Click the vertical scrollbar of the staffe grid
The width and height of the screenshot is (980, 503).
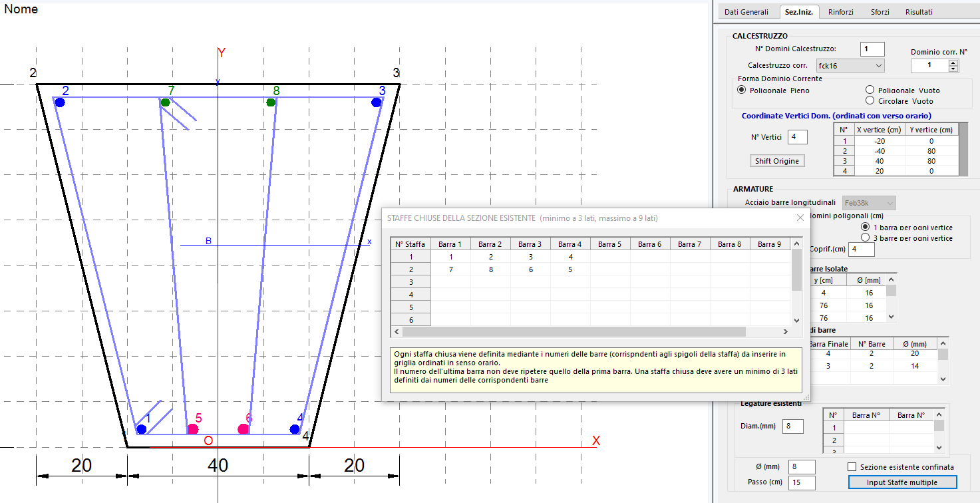(x=796, y=281)
